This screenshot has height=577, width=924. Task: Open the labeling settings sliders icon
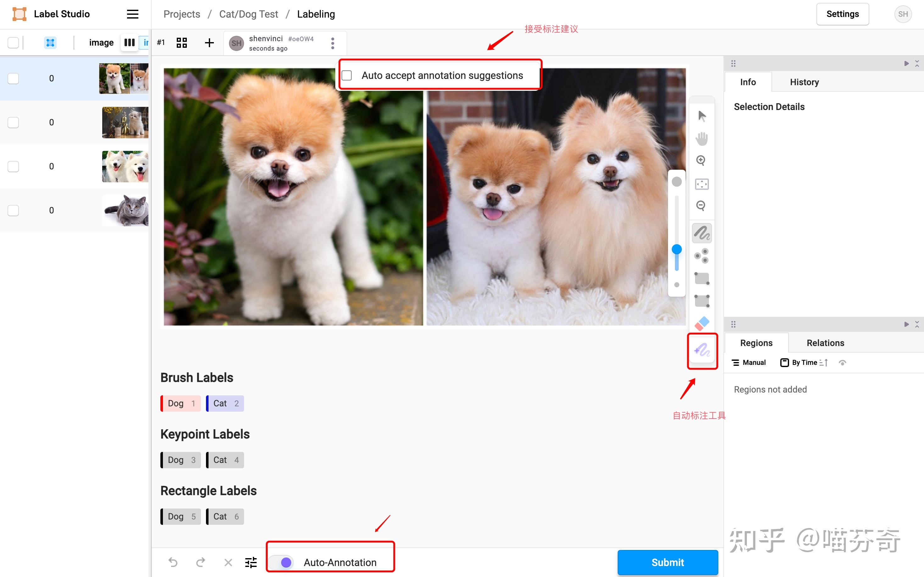251,562
